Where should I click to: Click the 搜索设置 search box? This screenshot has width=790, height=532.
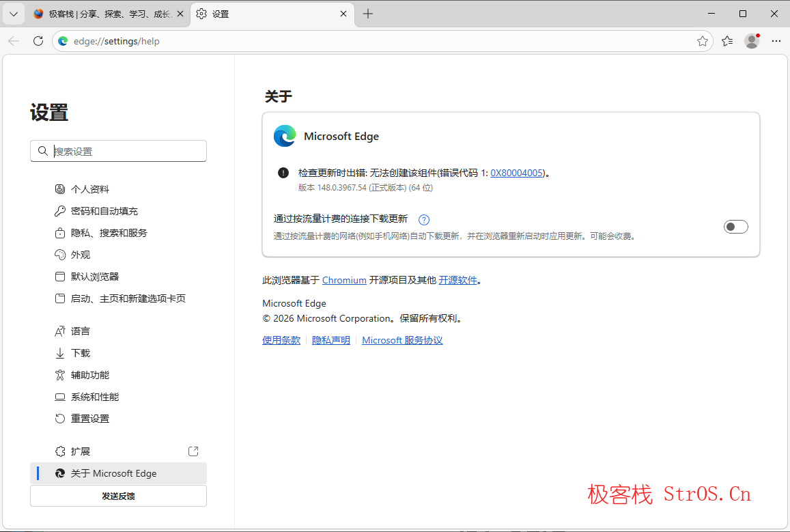(x=118, y=151)
